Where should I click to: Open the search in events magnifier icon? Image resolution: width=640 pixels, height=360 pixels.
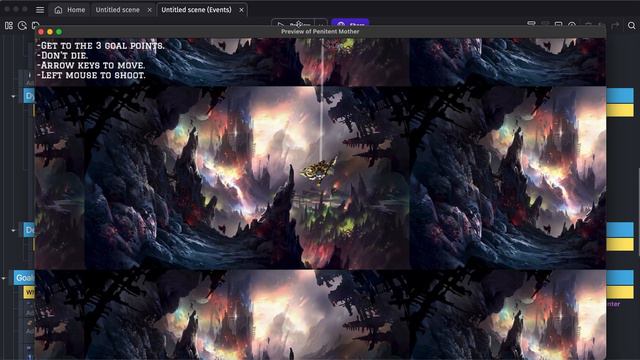pos(631,26)
